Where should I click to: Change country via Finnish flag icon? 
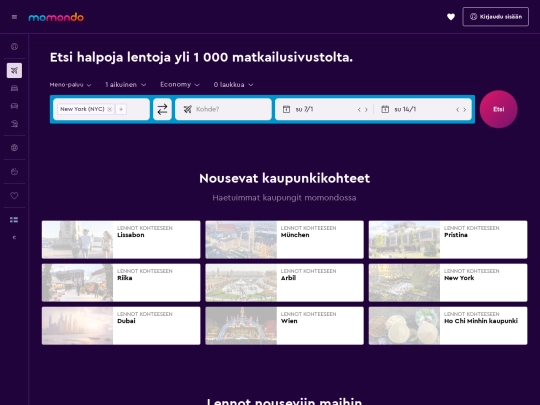pos(14,220)
